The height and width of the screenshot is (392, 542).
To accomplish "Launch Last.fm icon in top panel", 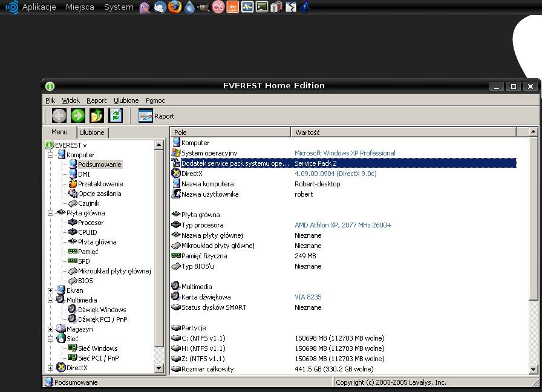I will (x=218, y=7).
